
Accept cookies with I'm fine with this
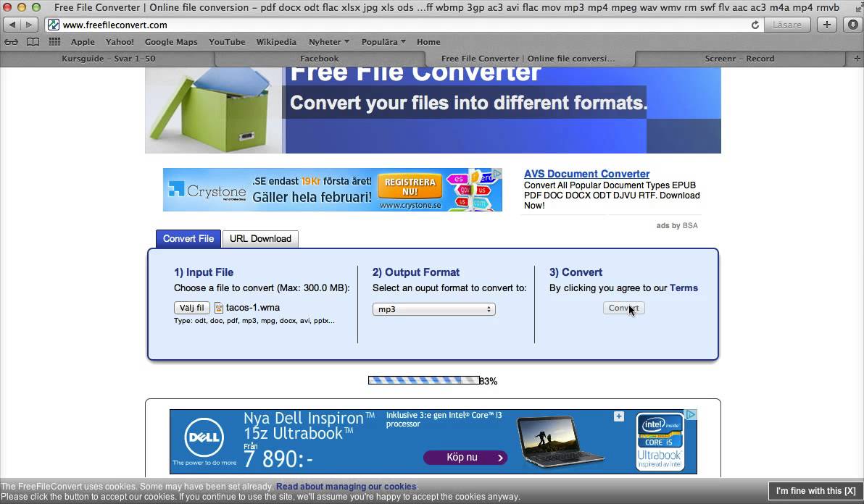point(815,491)
